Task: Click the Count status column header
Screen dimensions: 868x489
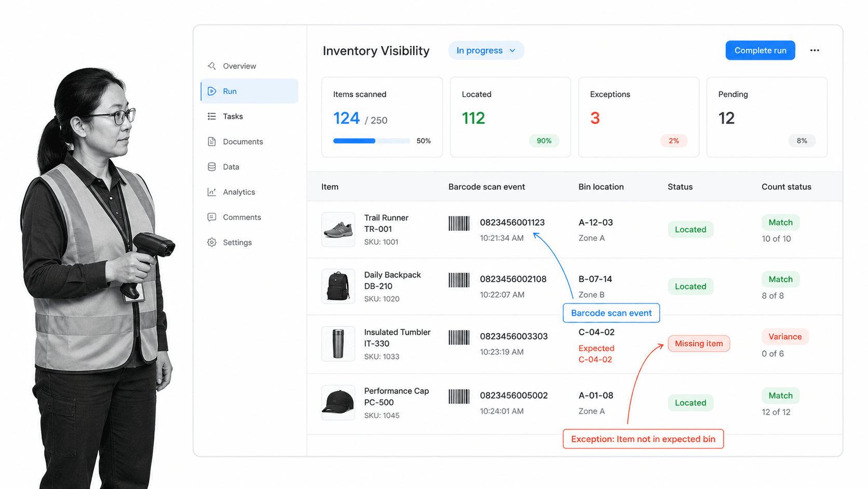Action: (x=786, y=187)
